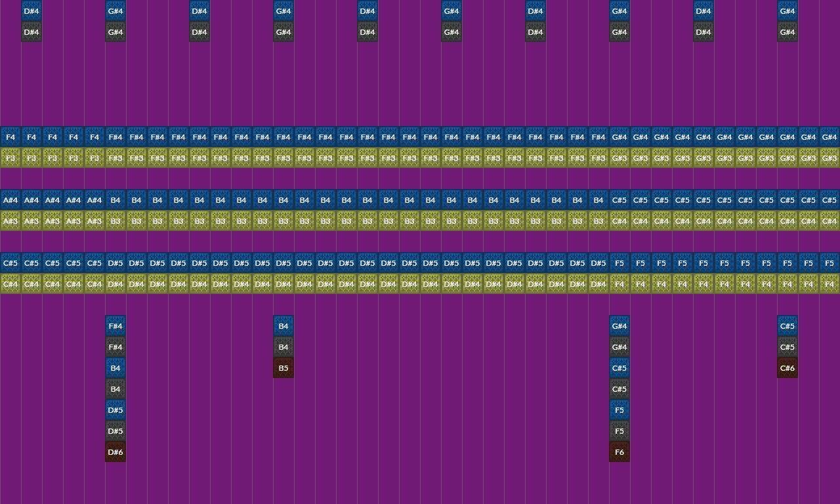Select the brown F6 note block

619,451
